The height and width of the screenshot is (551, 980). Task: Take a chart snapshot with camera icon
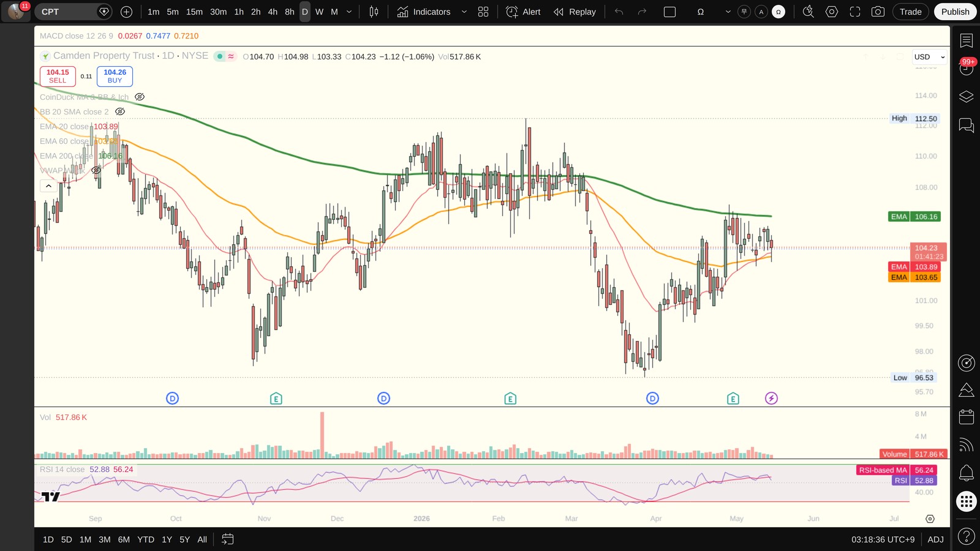click(878, 12)
